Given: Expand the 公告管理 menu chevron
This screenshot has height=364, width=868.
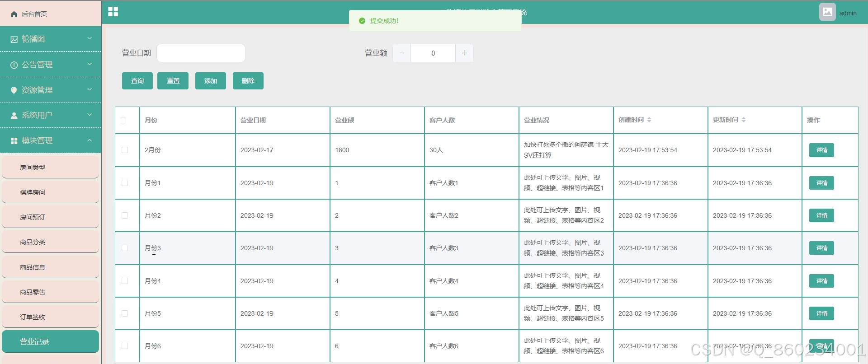Looking at the screenshot, I should [90, 64].
